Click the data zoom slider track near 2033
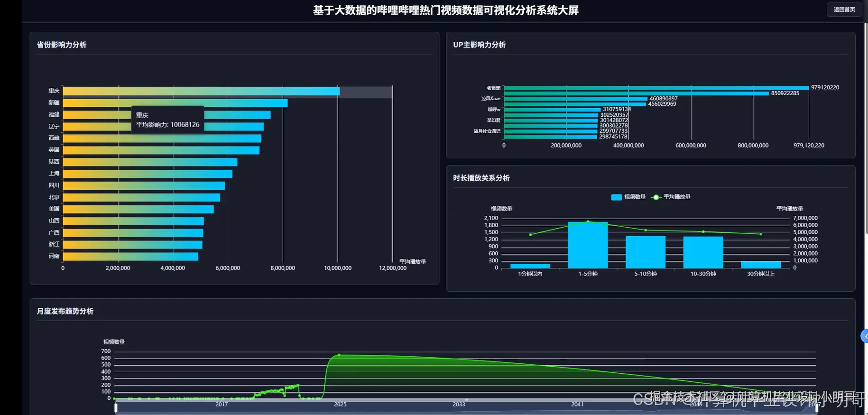Screen dimensions: 868x415 (459, 407)
